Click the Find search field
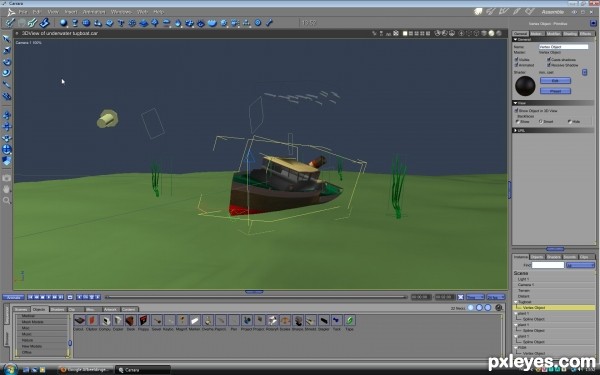The height and width of the screenshot is (375, 600). tap(548, 265)
